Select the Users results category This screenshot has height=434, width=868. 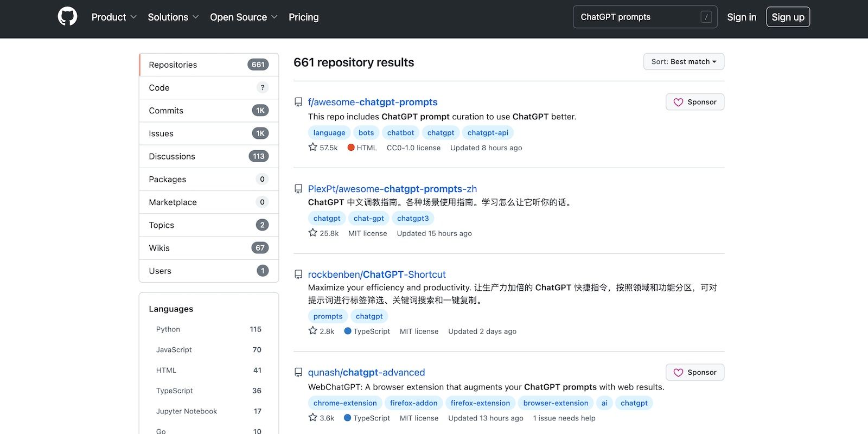[x=209, y=271]
